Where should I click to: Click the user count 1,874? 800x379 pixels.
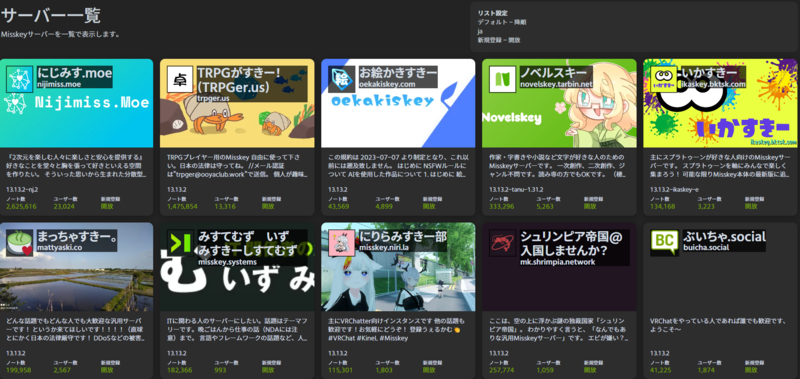[x=707, y=370]
